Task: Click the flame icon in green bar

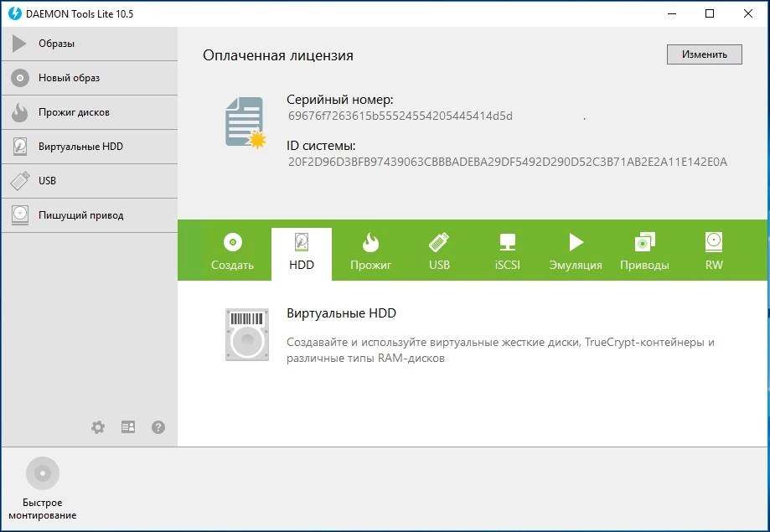Action: (371, 241)
